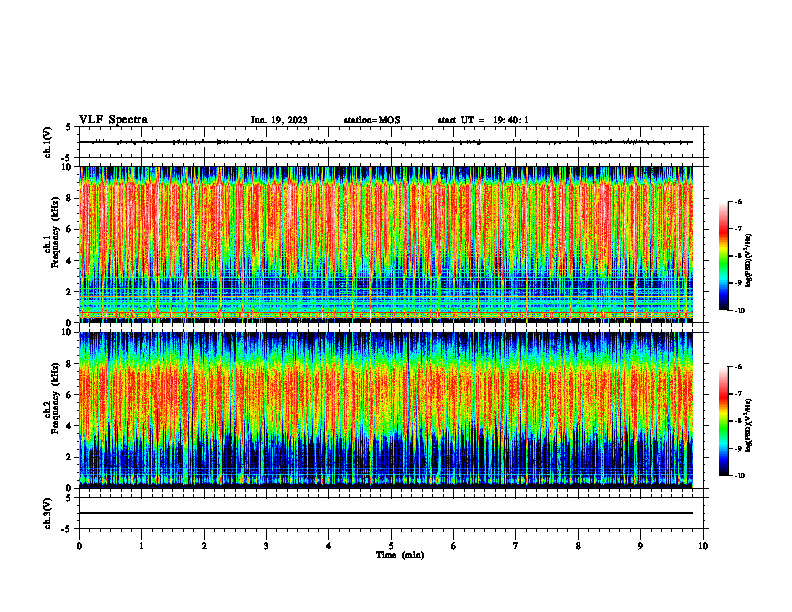Click the '-6' label on ch.2 colorbar
The height and width of the screenshot is (612, 792).
(x=738, y=367)
